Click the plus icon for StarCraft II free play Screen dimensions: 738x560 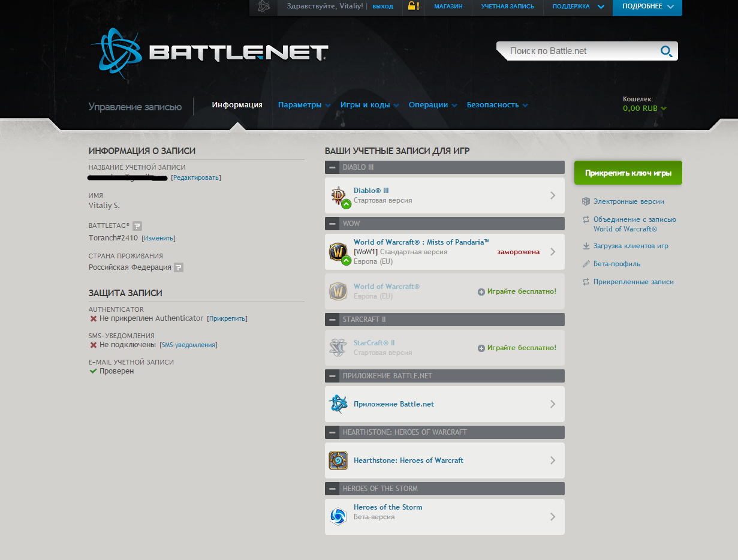click(x=481, y=348)
